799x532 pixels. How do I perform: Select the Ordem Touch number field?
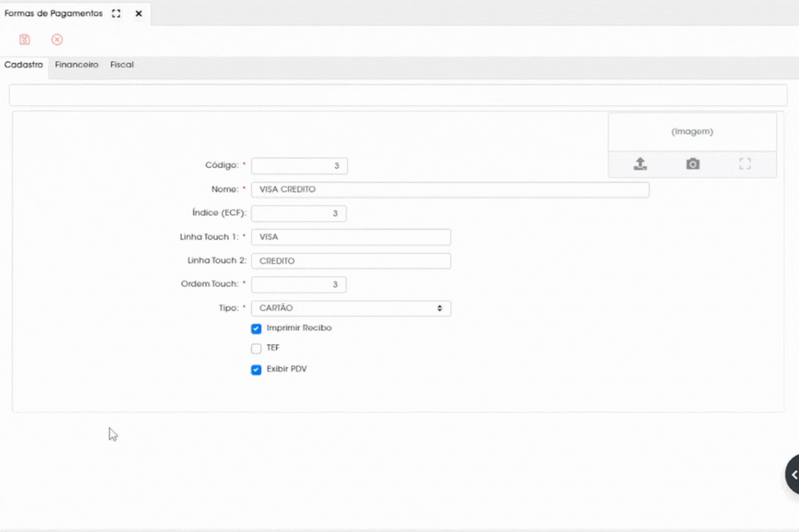point(299,284)
